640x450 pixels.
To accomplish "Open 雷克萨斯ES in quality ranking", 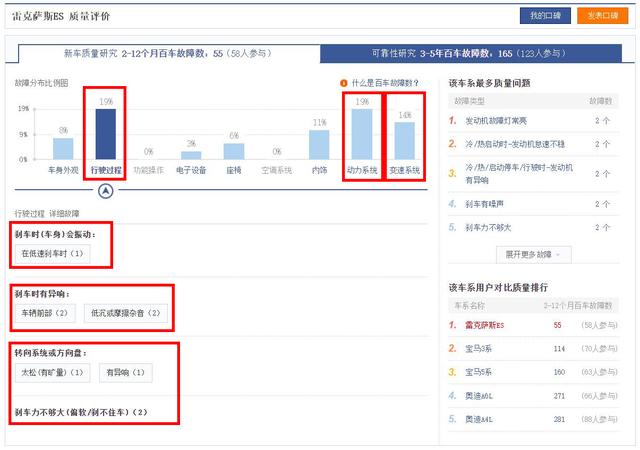I will tap(484, 325).
